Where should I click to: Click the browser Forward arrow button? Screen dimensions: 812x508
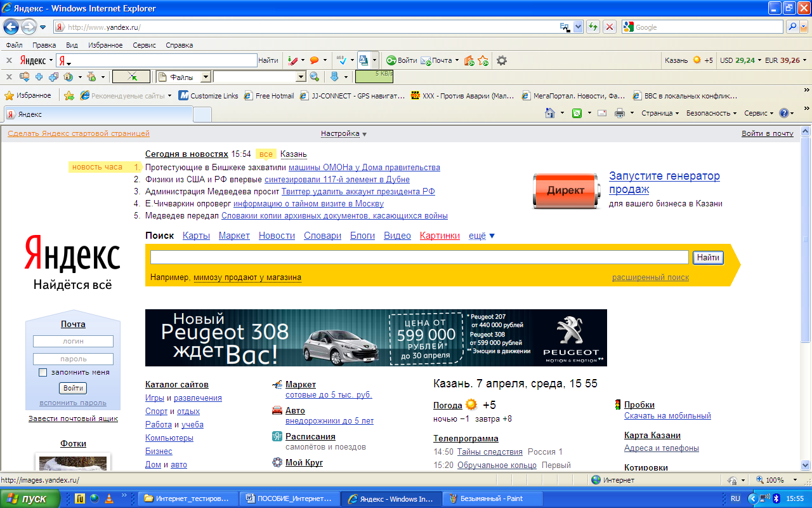[x=29, y=27]
